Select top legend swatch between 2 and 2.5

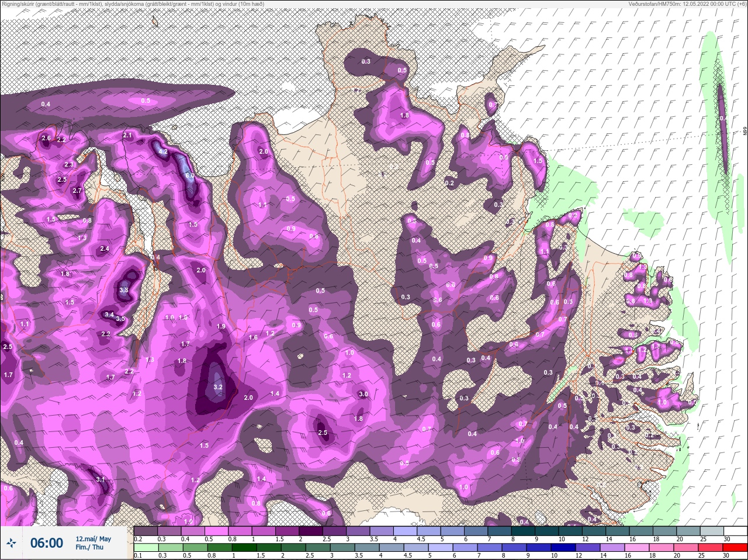point(311,530)
